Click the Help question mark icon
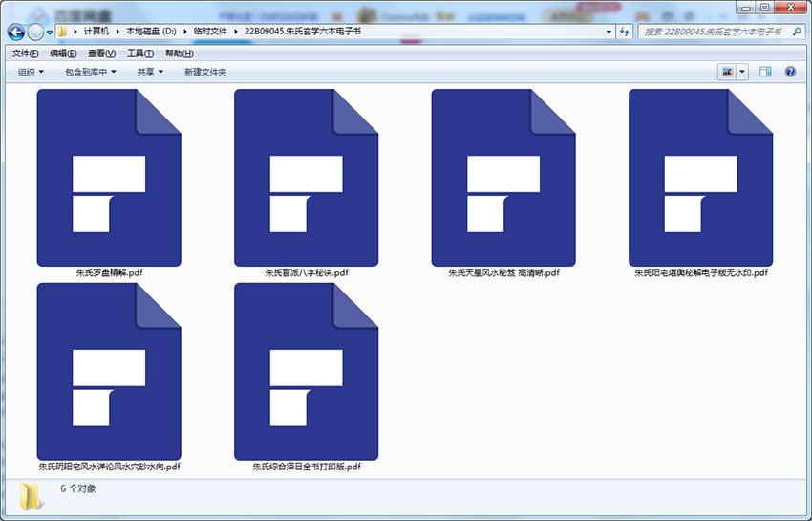This screenshot has height=521, width=812. point(790,72)
